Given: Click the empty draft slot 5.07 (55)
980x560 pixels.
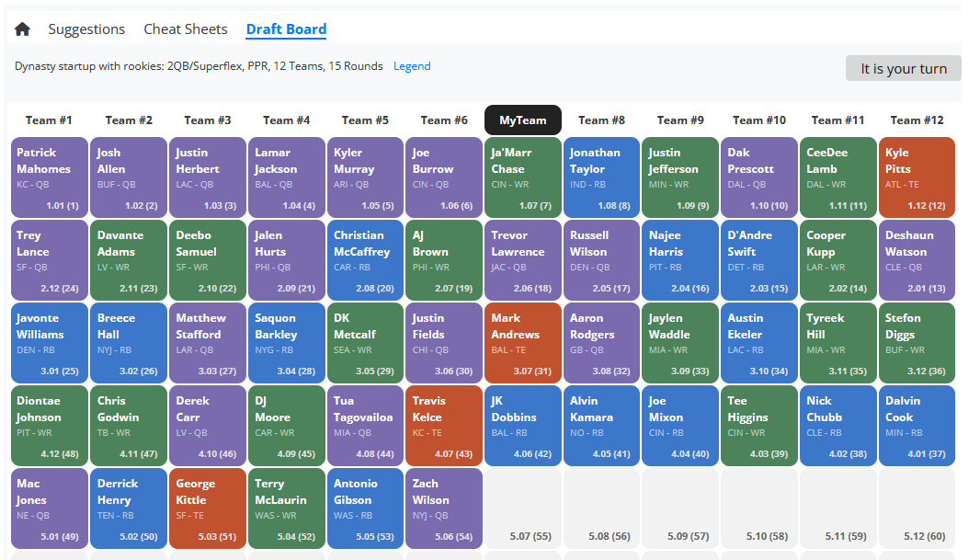Looking at the screenshot, I should click(522, 508).
